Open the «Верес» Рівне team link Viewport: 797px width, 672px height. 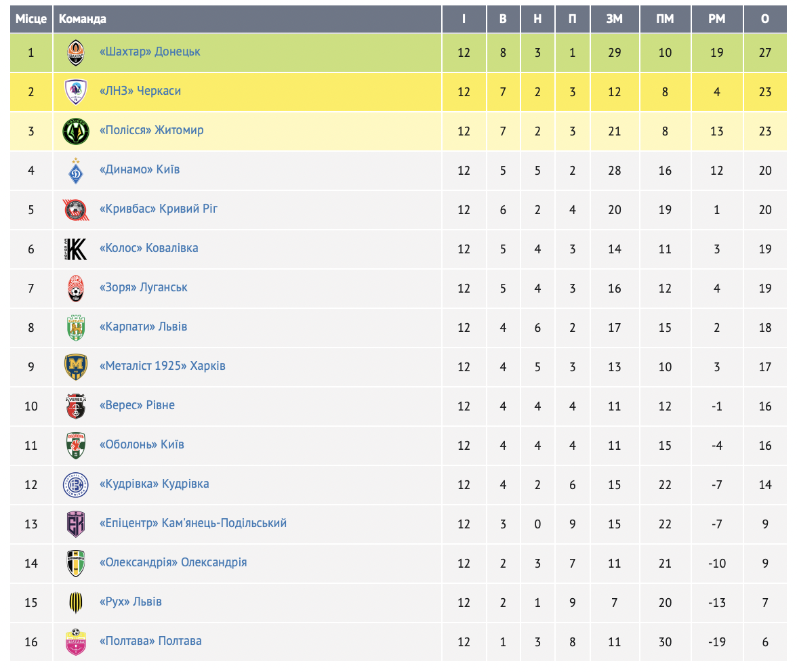click(137, 405)
